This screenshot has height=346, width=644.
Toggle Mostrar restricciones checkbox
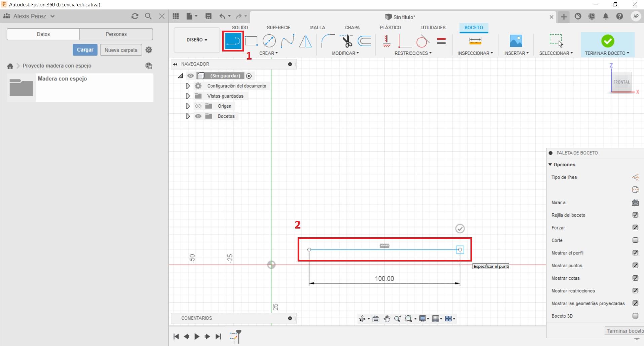point(635,290)
